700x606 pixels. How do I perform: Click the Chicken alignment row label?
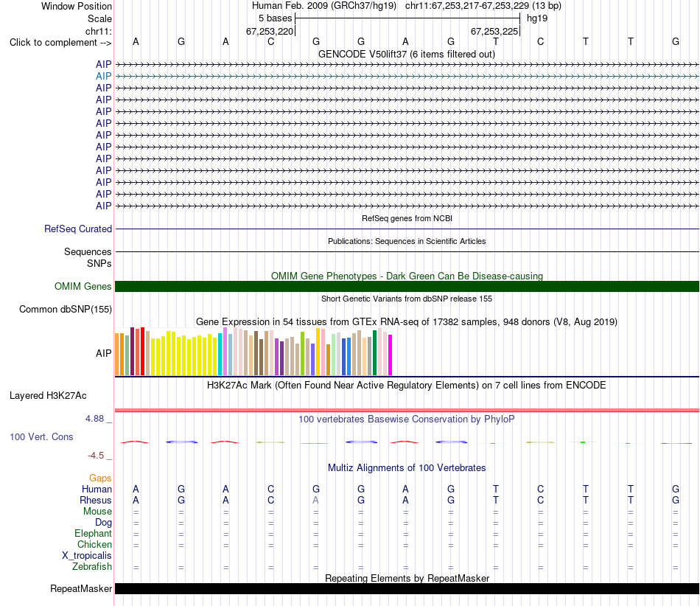pos(94,544)
